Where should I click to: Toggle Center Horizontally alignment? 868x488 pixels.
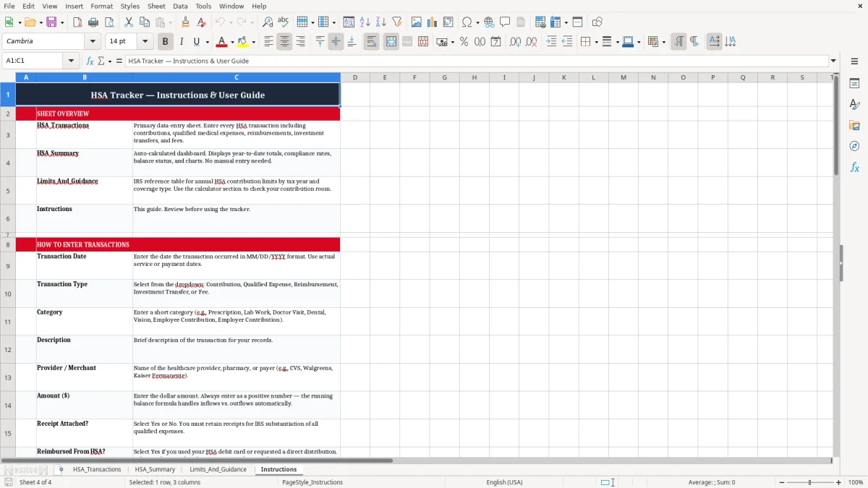[284, 42]
